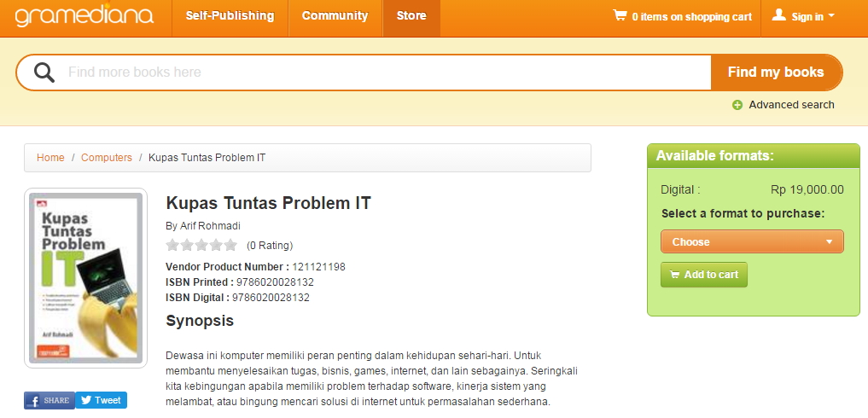Go to Home via breadcrumb
The width and height of the screenshot is (868, 418).
[x=50, y=158]
